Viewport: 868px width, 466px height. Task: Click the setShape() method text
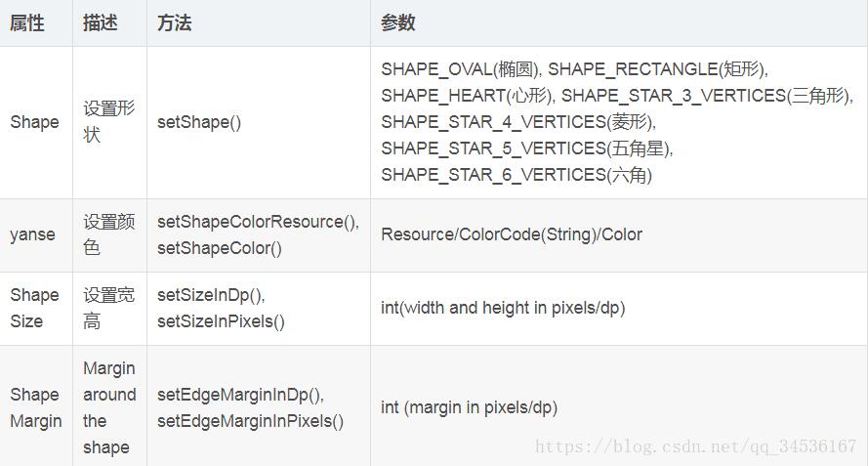(x=199, y=122)
